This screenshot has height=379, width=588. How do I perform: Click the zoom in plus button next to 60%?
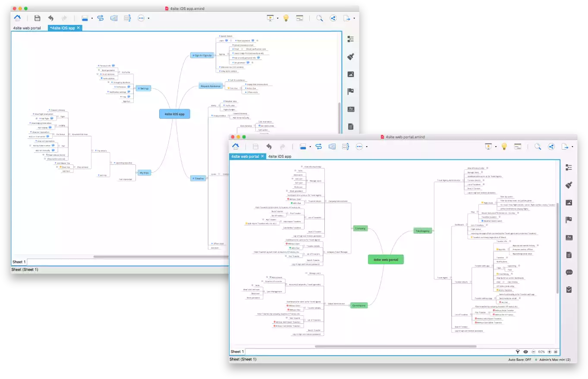click(549, 352)
